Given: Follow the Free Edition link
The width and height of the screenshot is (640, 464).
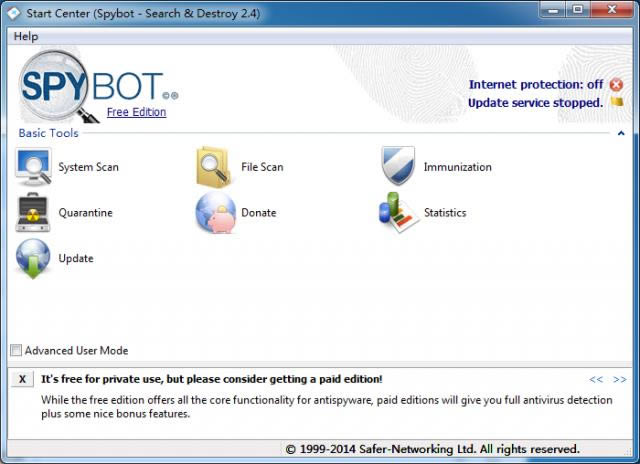Looking at the screenshot, I should (x=136, y=112).
